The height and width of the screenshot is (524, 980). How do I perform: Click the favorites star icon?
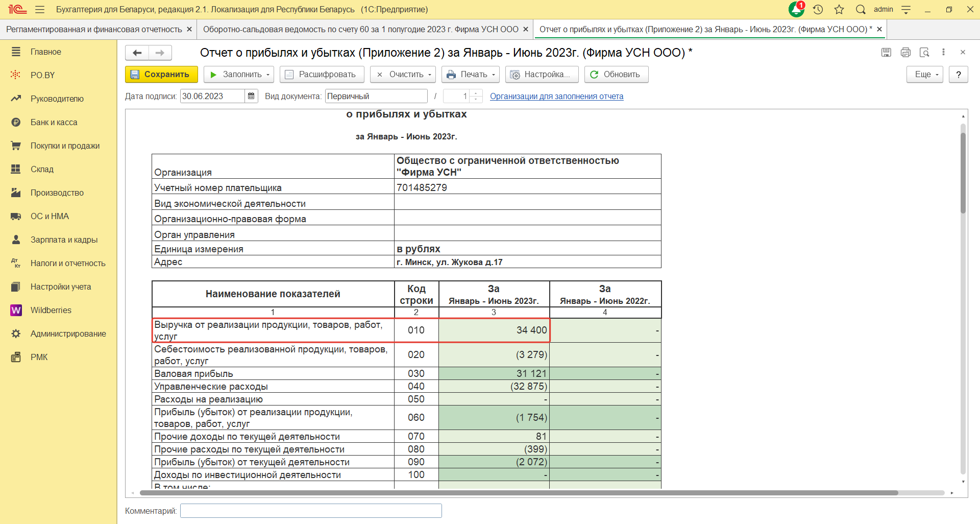(x=839, y=9)
